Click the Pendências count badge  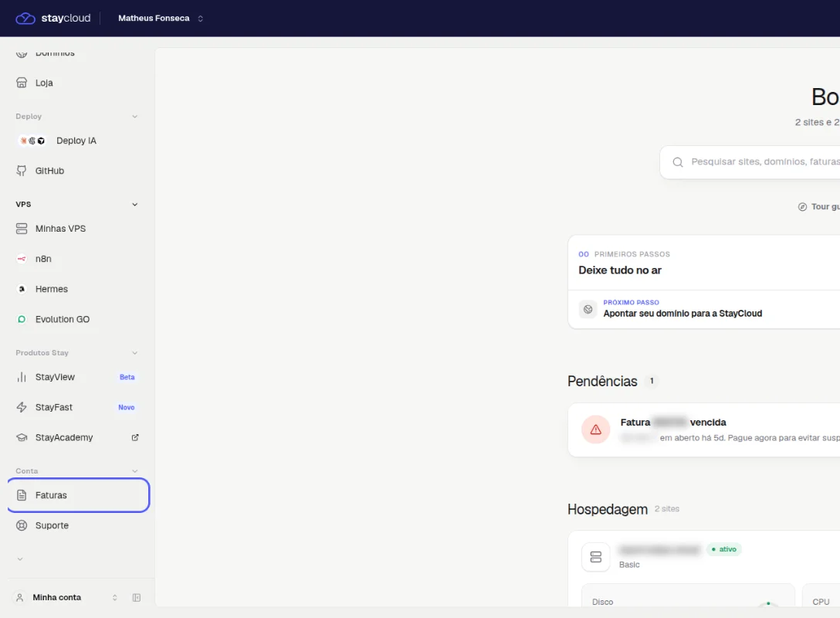tap(652, 381)
